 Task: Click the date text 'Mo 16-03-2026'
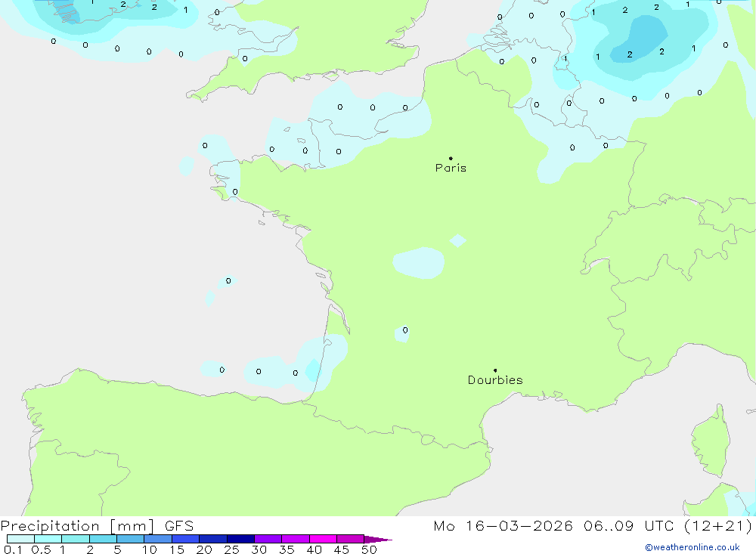(503, 525)
